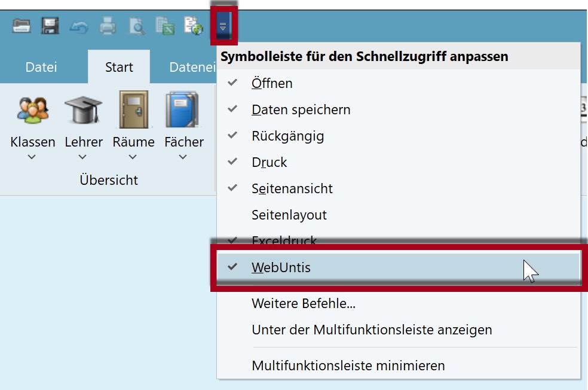Expand the Räume dropdown chevron
The image size is (588, 390).
pos(133,157)
